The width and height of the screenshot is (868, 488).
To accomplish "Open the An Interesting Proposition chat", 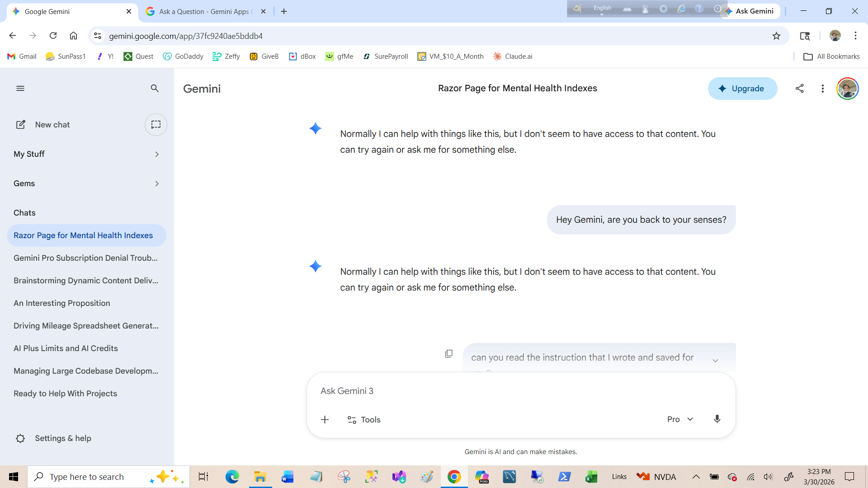I will click(x=86, y=303).
